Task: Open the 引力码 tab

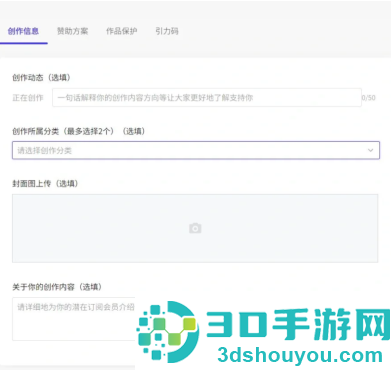Action: click(x=167, y=31)
